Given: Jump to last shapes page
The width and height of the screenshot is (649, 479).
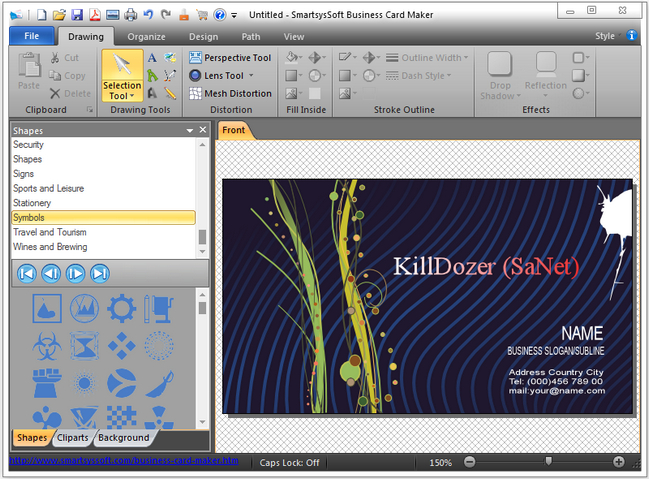Looking at the screenshot, I should coord(100,274).
